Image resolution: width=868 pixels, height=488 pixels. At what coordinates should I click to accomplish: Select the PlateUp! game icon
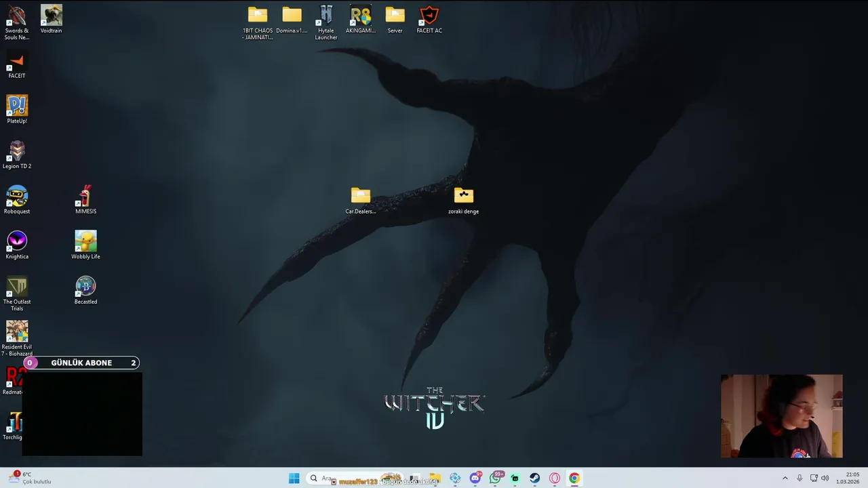click(17, 110)
